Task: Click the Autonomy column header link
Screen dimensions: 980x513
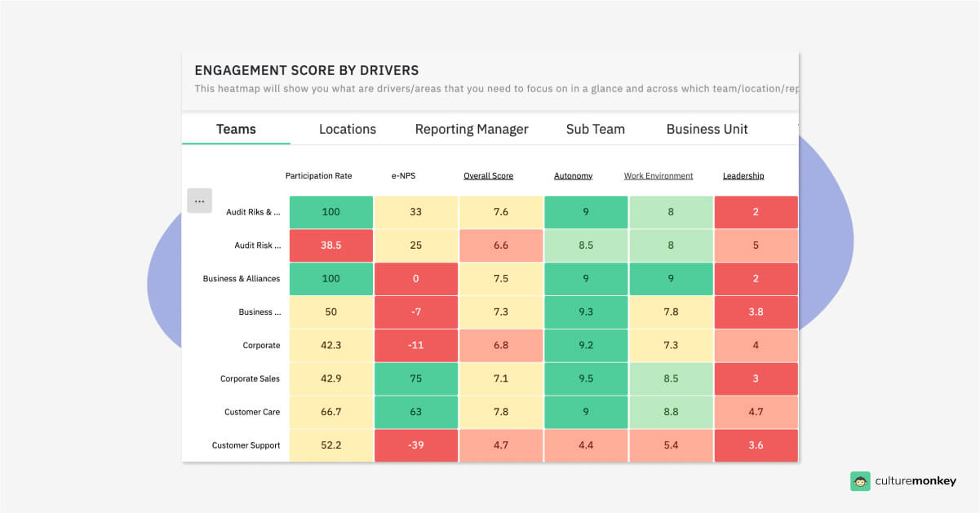Action: click(574, 175)
